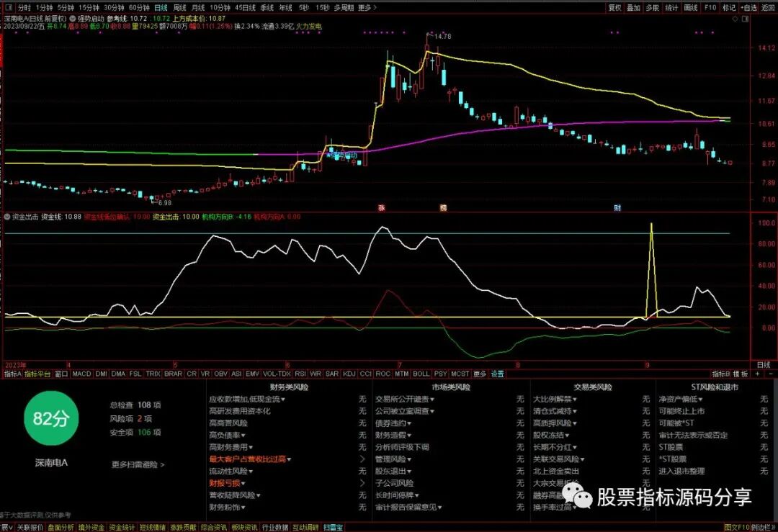Expand 高质押风险 item

pos(555,423)
